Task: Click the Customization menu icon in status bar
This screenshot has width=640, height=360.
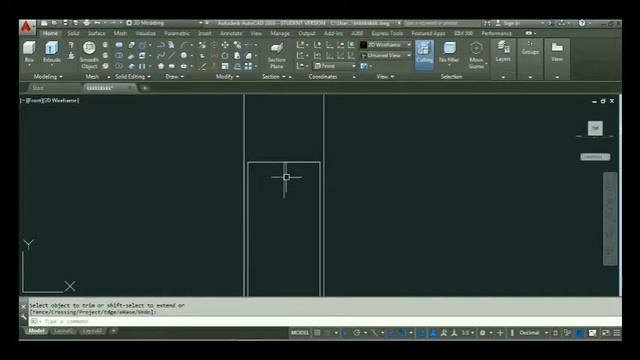Action: tap(617, 333)
